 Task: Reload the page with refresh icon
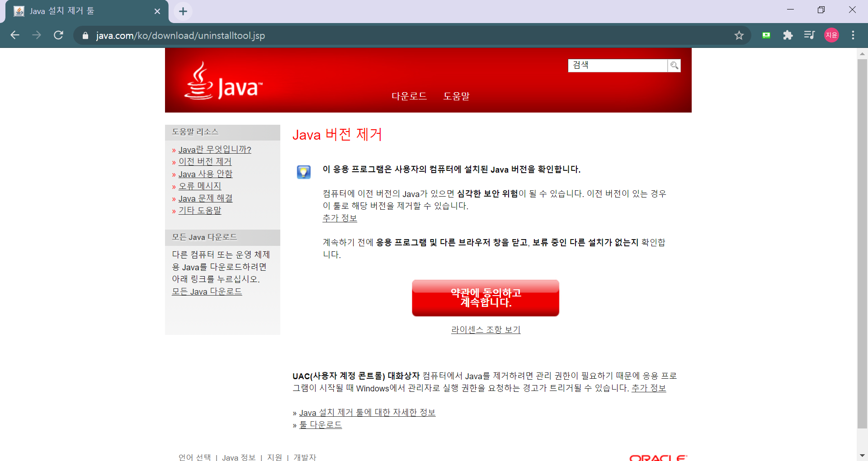pos(58,35)
